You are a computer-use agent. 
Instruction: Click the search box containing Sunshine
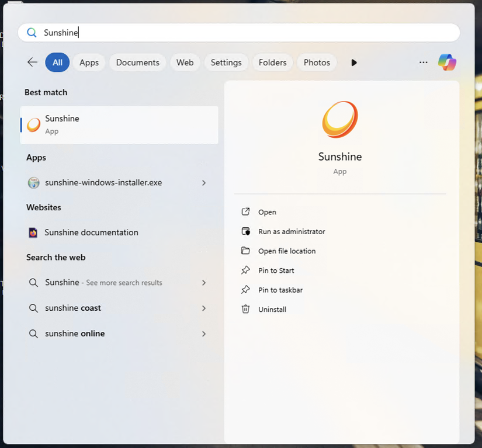[238, 33]
